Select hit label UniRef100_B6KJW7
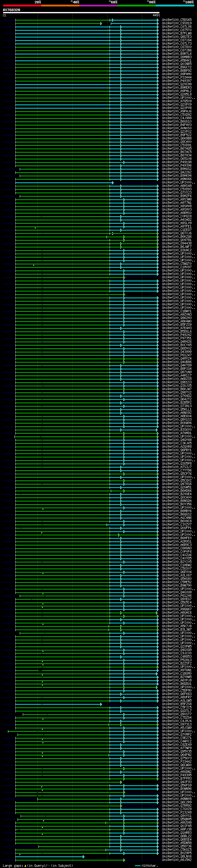Image resolution: width=197 pixels, height=868 pixels. [177, 389]
